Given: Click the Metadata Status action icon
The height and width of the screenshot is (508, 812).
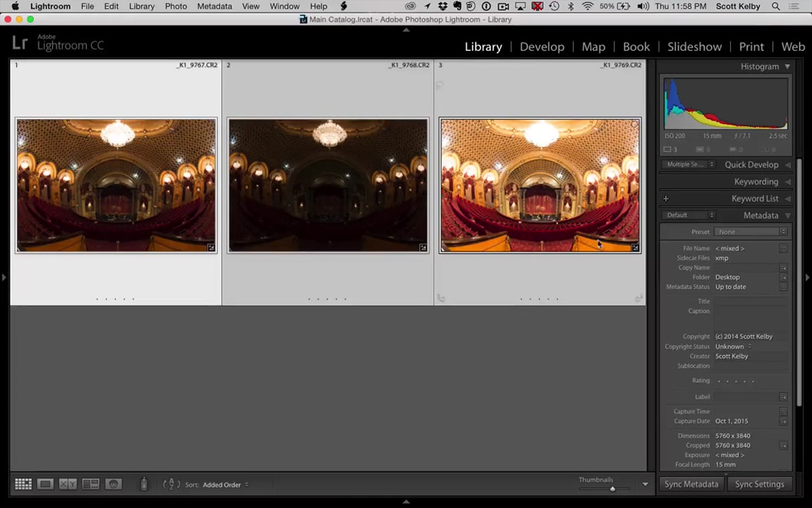Looking at the screenshot, I should 783,287.
